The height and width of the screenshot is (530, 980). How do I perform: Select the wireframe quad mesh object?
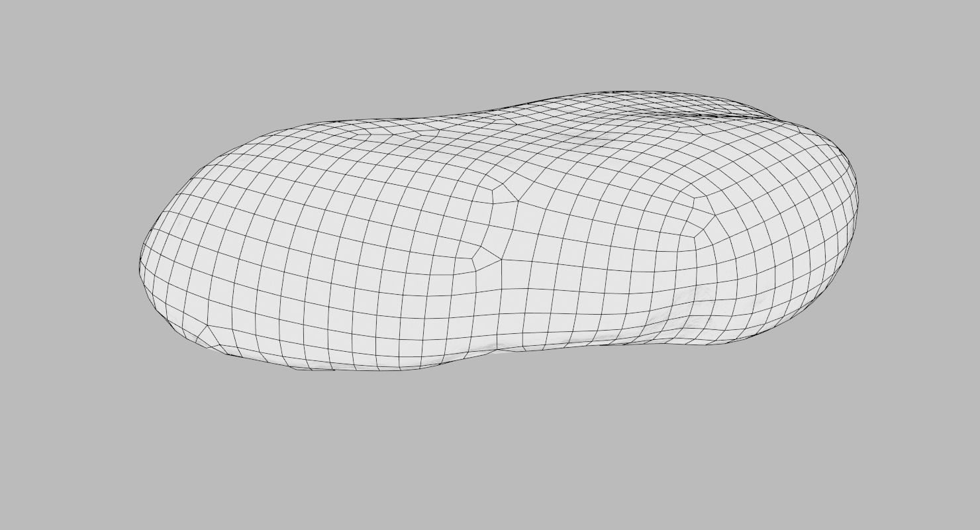coord(498,232)
